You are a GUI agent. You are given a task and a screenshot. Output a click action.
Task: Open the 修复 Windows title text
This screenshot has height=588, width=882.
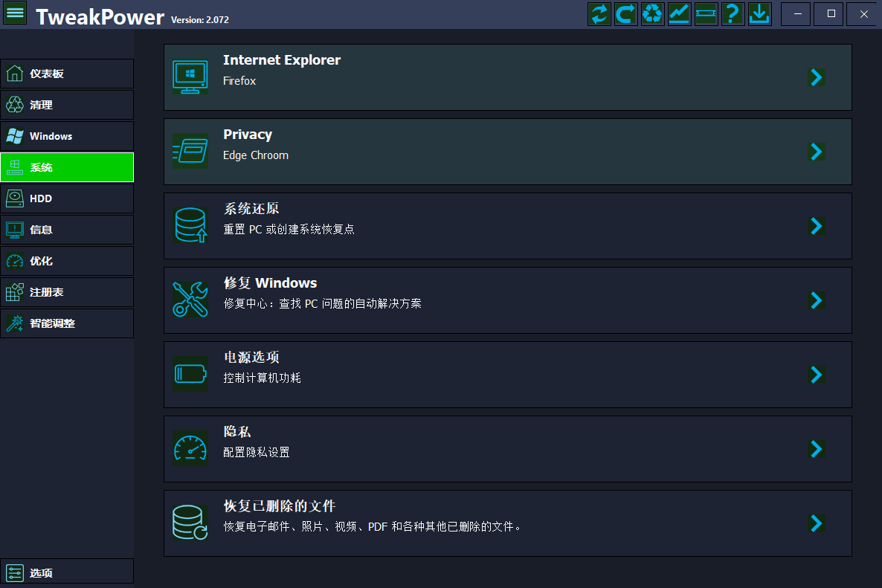coord(270,282)
